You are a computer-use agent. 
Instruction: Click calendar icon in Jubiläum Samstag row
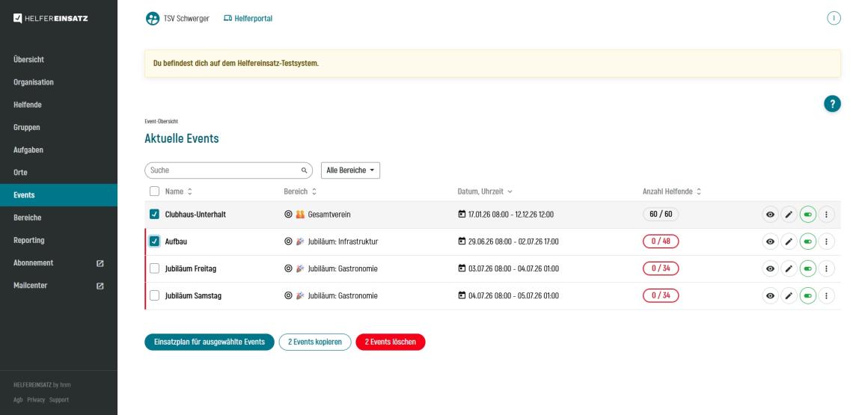pos(462,295)
